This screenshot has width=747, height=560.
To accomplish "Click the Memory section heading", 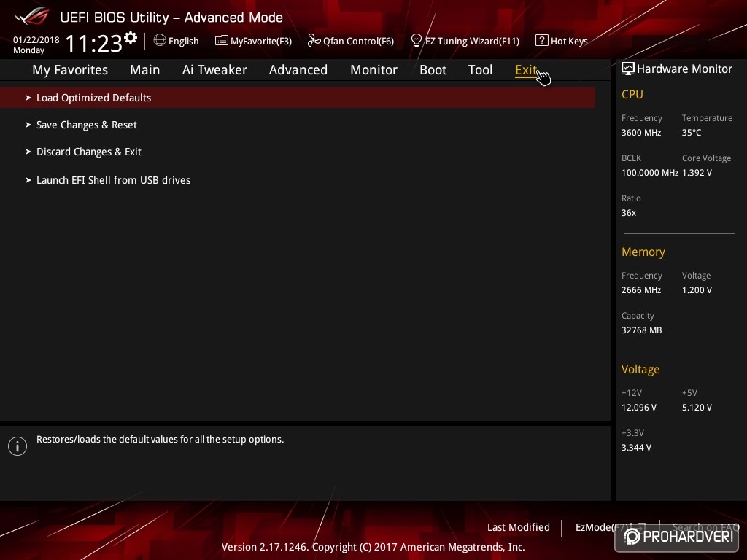I will point(643,252).
